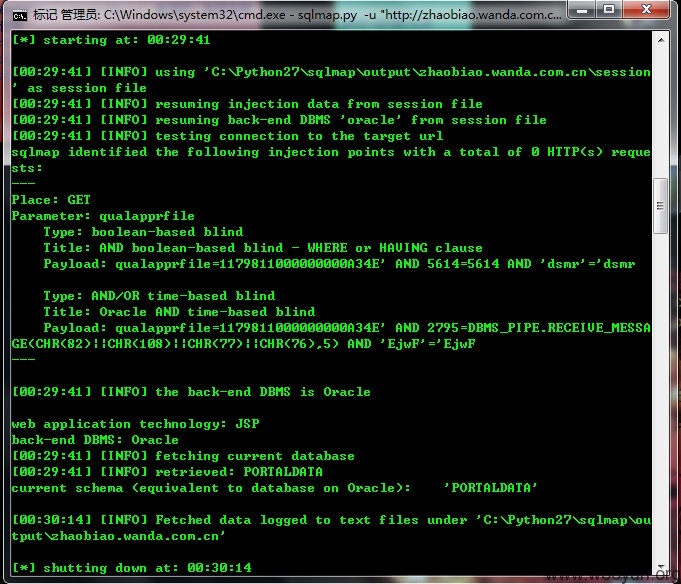Screen dimensions: 681x584
Task: Click the 'sts:' continuation line
Action: click(27, 168)
